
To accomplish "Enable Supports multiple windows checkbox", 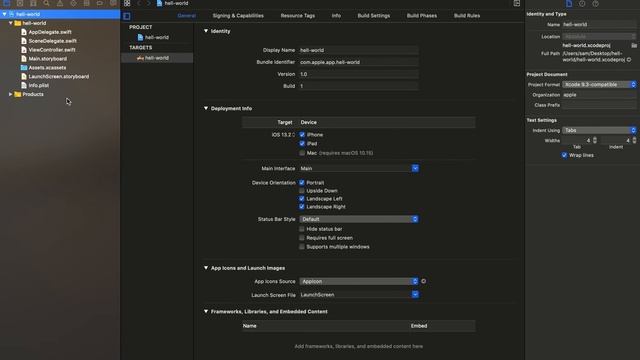I will coord(302,247).
